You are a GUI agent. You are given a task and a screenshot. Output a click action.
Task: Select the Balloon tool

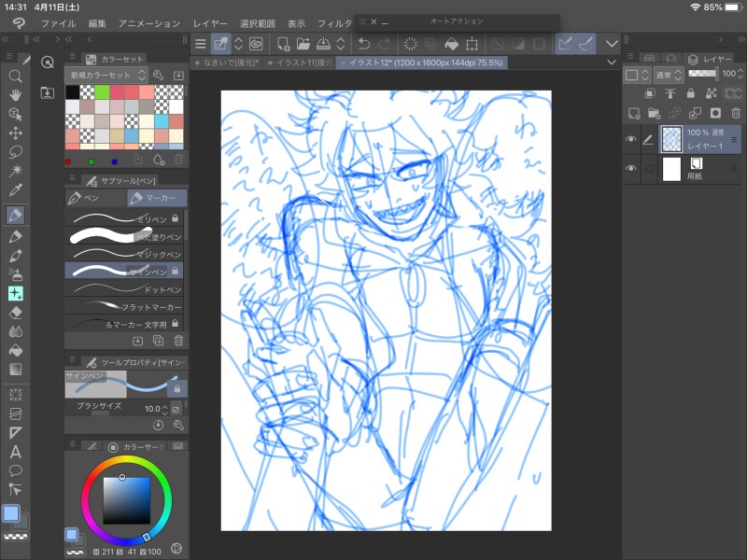pyautogui.click(x=15, y=471)
